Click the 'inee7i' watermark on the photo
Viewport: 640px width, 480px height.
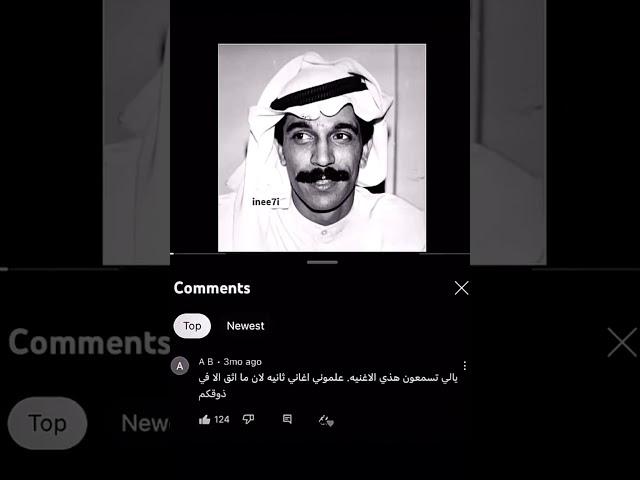(266, 202)
